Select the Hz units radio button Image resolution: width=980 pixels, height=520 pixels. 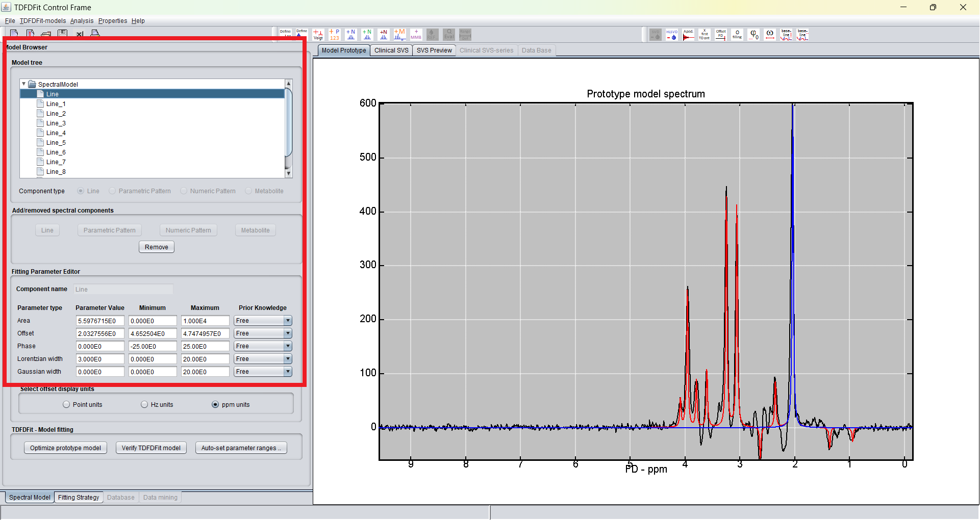144,404
